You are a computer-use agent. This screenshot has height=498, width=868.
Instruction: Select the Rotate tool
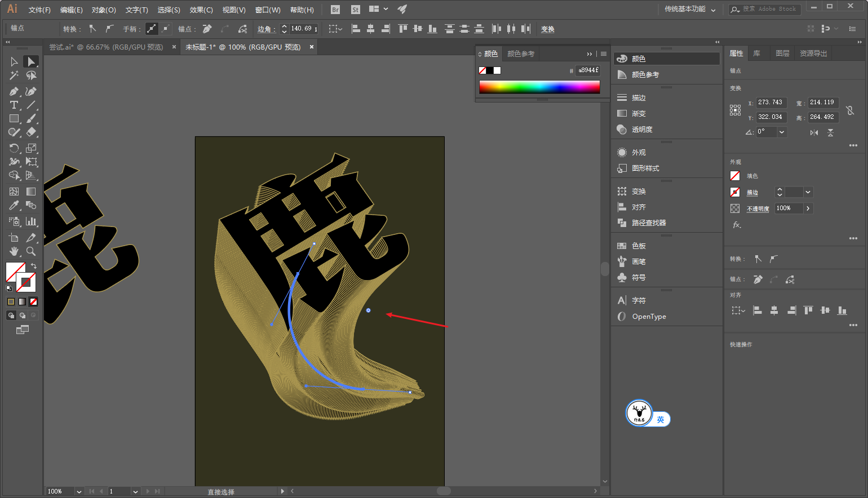tap(14, 148)
